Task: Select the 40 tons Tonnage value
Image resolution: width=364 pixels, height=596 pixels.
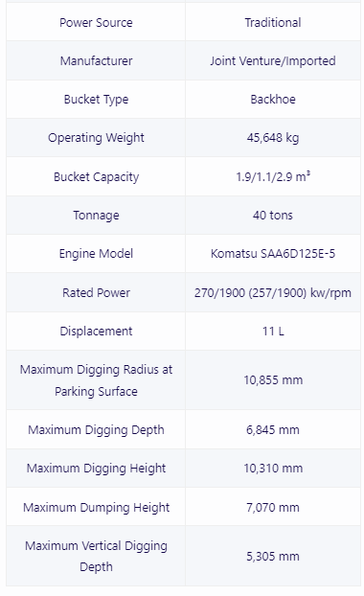Action: 273,216
